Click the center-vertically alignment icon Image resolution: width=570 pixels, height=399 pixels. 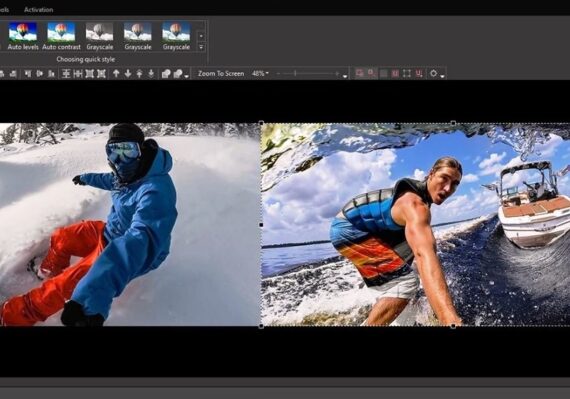[66, 74]
